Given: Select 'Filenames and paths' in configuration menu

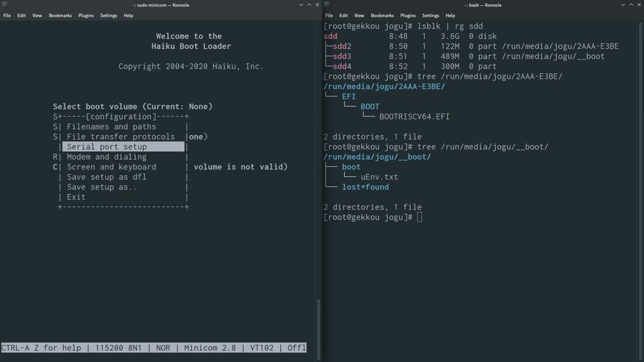Looking at the screenshot, I should tap(111, 127).
